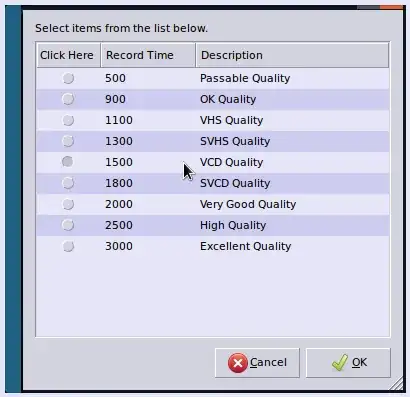Click the Excellent Quality description text
Image resolution: width=410 pixels, height=397 pixels.
tap(246, 246)
